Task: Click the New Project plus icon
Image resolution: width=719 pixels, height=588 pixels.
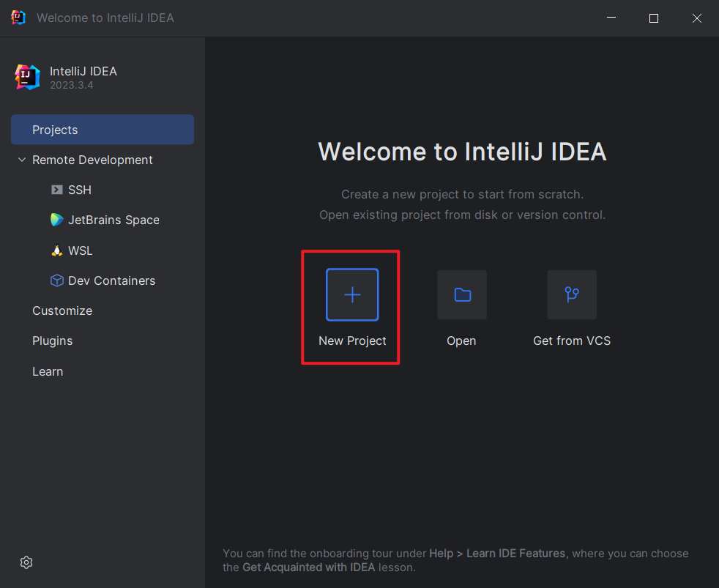Action: pos(352,294)
